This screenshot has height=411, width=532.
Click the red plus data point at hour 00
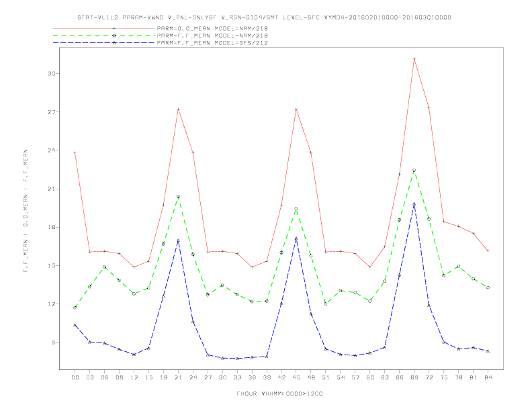click(75, 153)
